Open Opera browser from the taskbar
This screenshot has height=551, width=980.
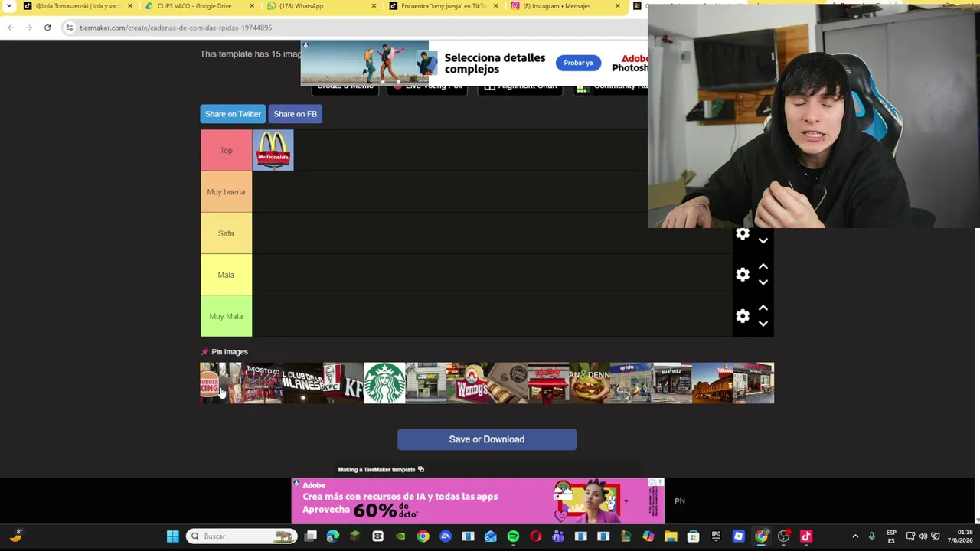tap(535, 536)
